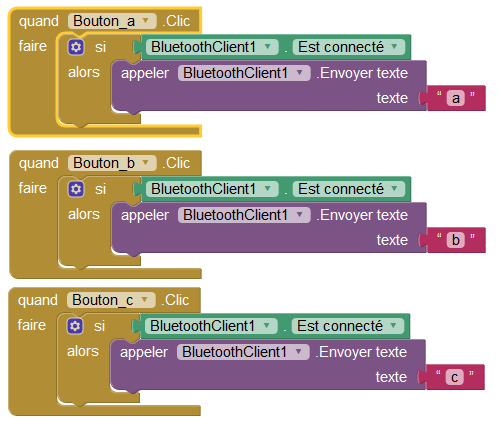Open BluetoothClient1 dropdown in Bouton_b call block
Viewport: 504px width, 436px height.
point(244,215)
